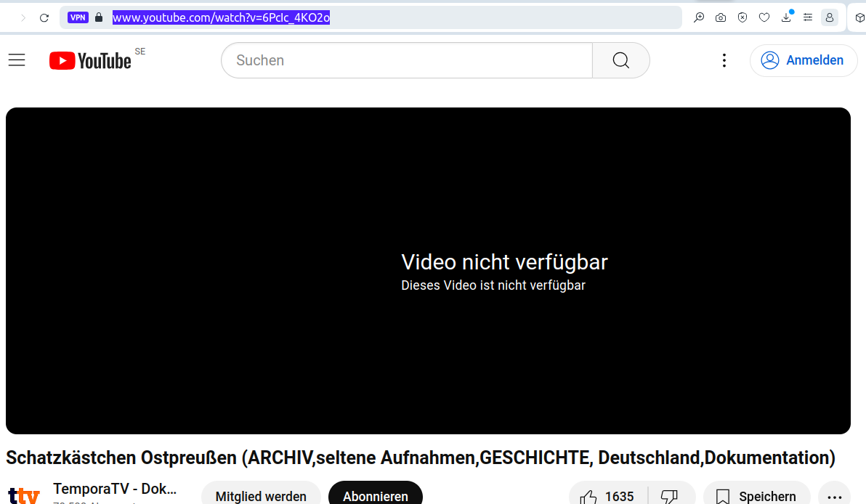Dislike the video with the thumbs down

(669, 496)
